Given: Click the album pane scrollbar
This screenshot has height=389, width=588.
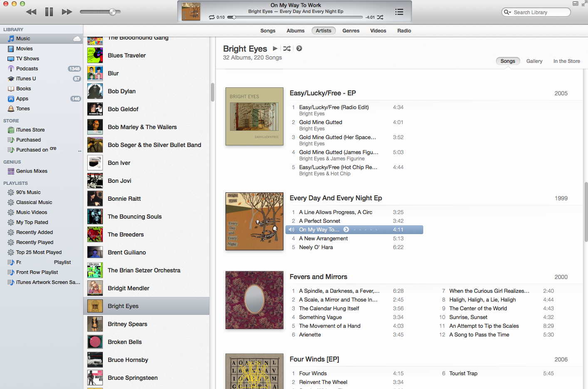Looking at the screenshot, I should (586, 212).
